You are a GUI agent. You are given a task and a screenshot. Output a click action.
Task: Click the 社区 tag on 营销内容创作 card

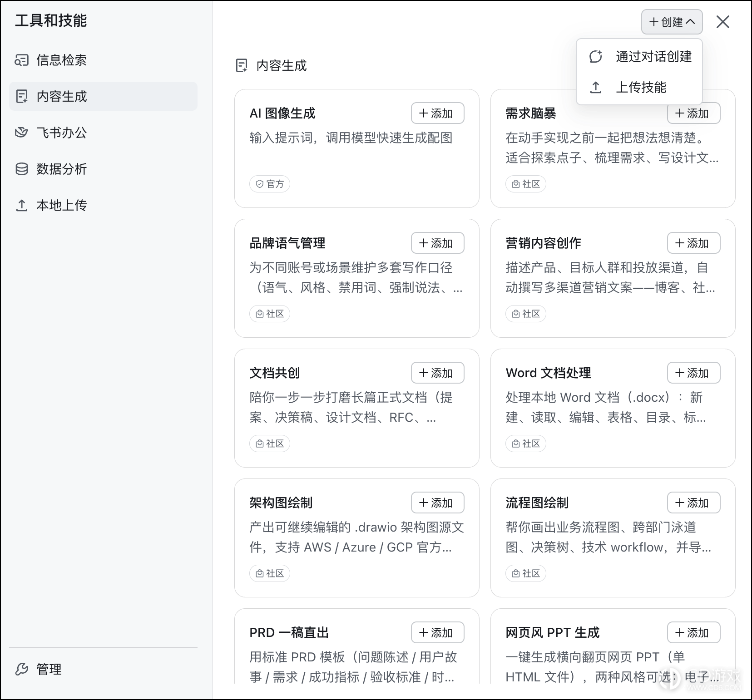[526, 314]
